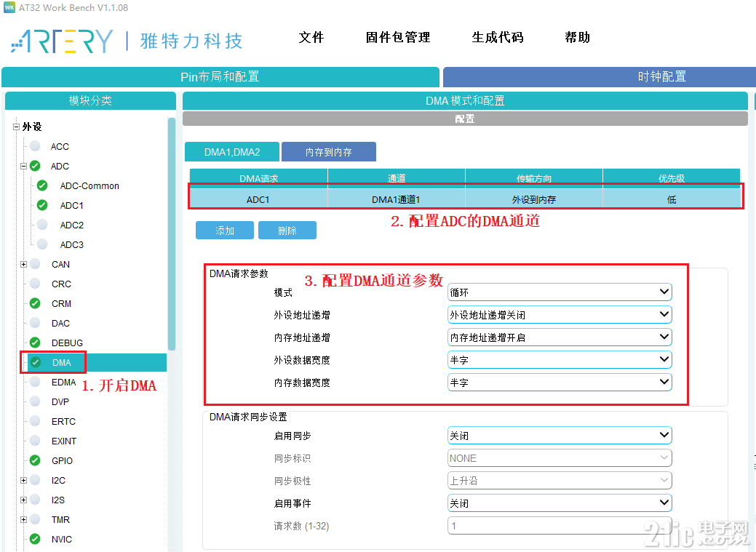Click the 外设到内存 direction cell
The image size is (756, 552).
pyautogui.click(x=534, y=199)
